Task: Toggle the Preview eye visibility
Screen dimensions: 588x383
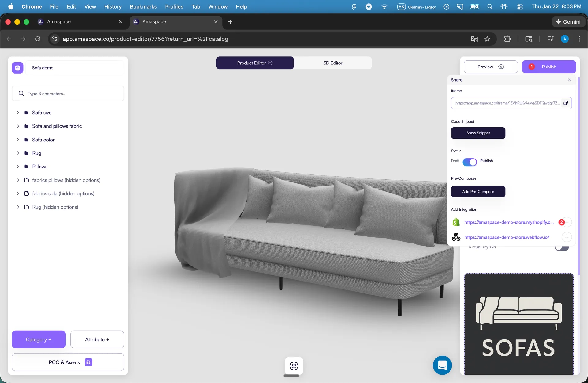Action: point(501,67)
